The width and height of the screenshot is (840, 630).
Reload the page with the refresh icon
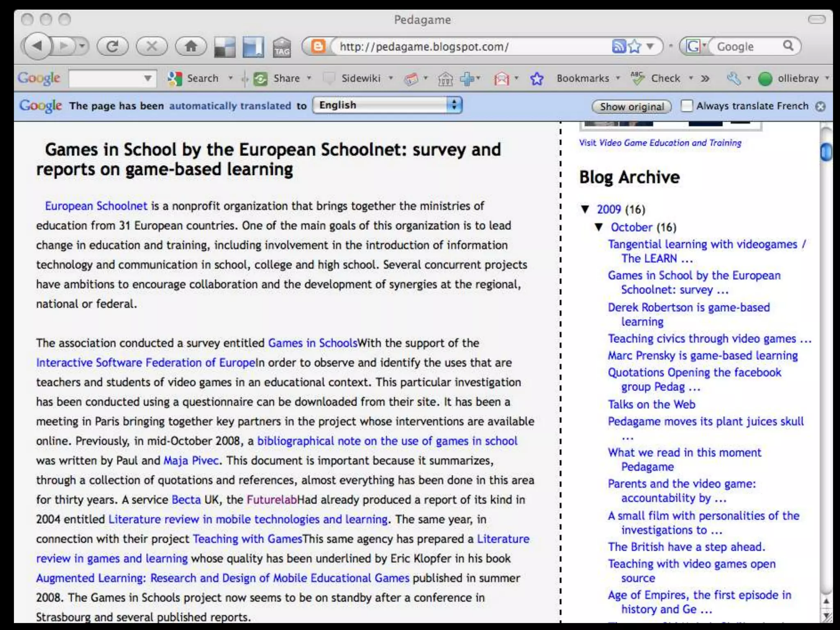(112, 46)
